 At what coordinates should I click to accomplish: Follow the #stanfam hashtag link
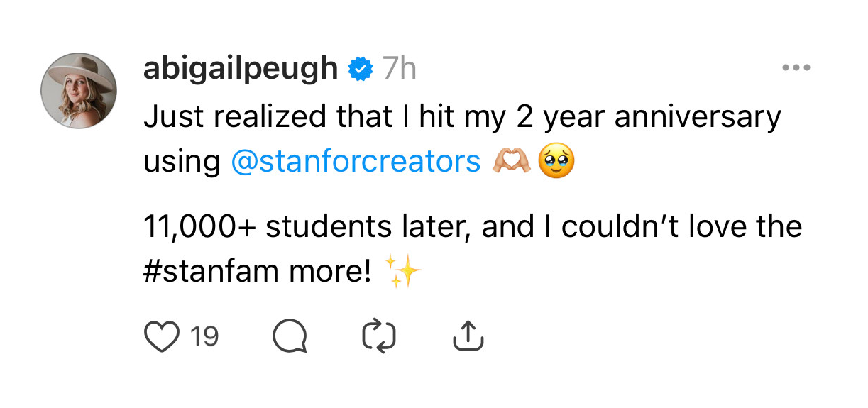pos(199,272)
